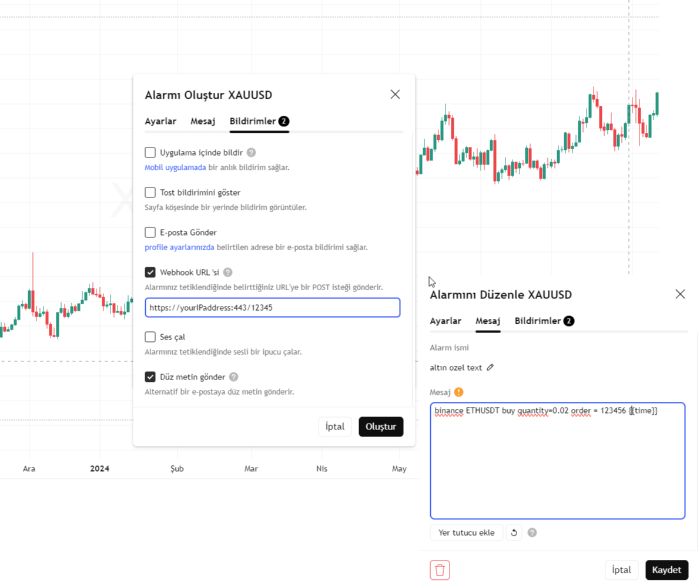This screenshot has width=700, height=588.
Task: Click the Webhook URL input field
Action: click(x=273, y=307)
